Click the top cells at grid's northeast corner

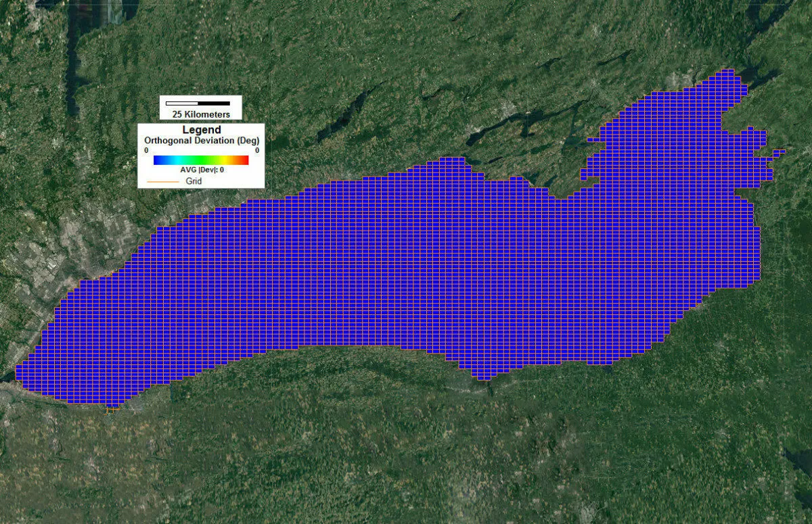[727, 73]
